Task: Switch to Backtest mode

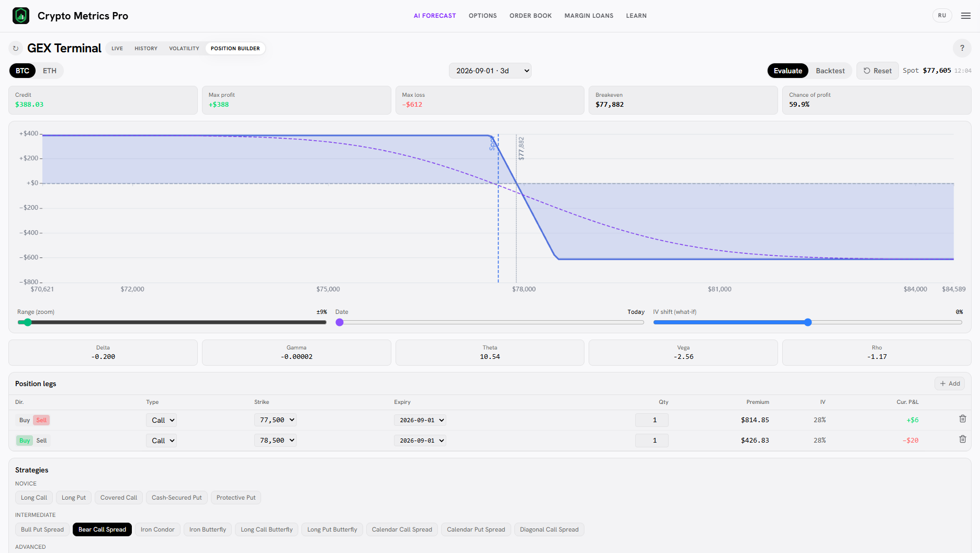Action: point(830,71)
